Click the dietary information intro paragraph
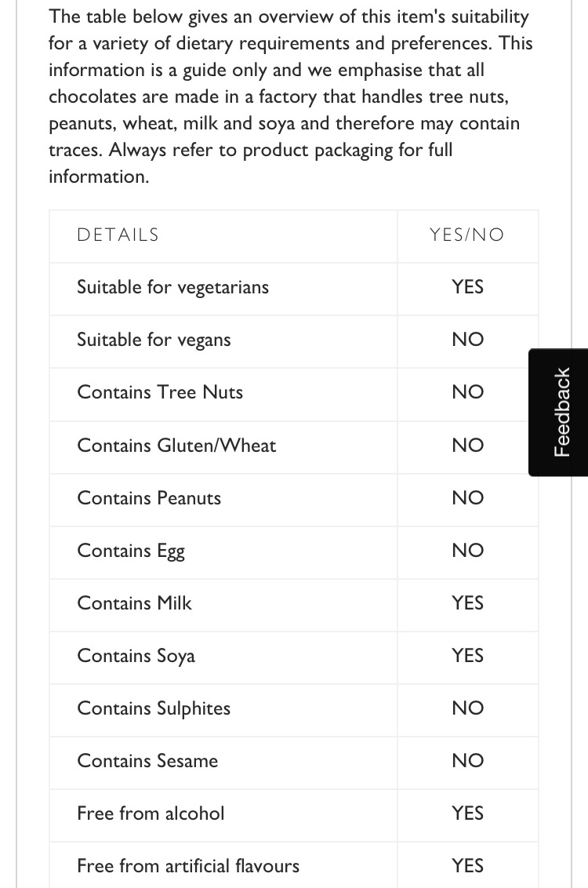The image size is (588, 888). coord(289,96)
